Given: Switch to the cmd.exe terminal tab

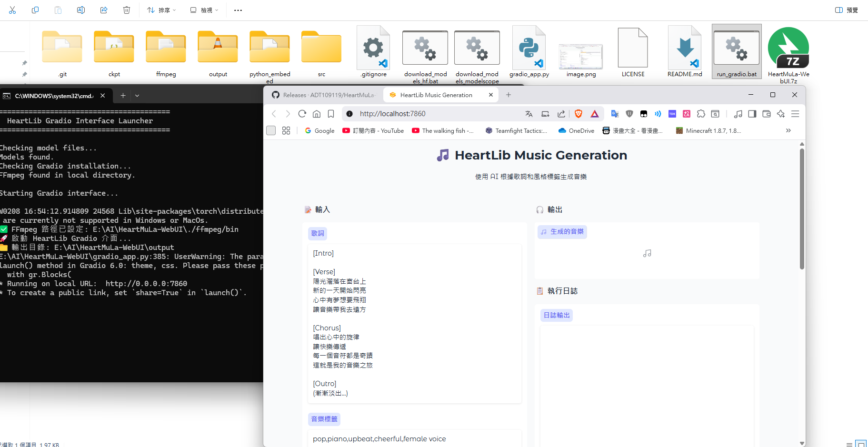Looking at the screenshot, I should (x=54, y=96).
